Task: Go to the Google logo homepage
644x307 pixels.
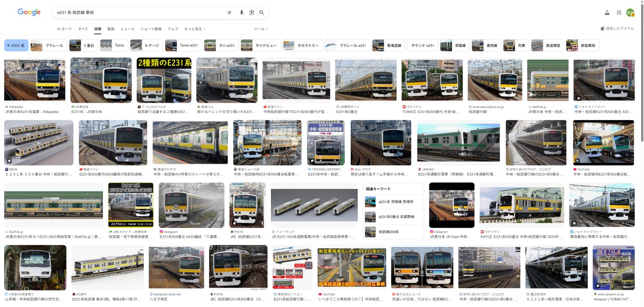Action: coord(29,12)
